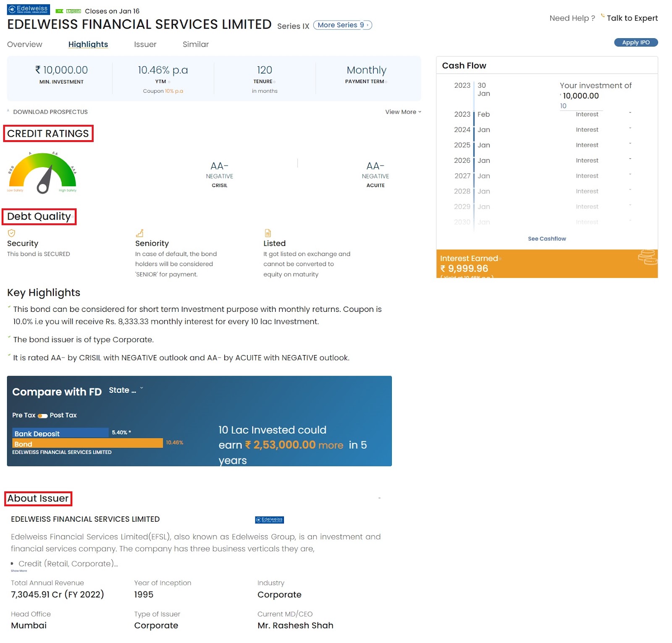Click the 10.46% p.a YTM value
Viewport: 672px width, 643px height.
163,70
